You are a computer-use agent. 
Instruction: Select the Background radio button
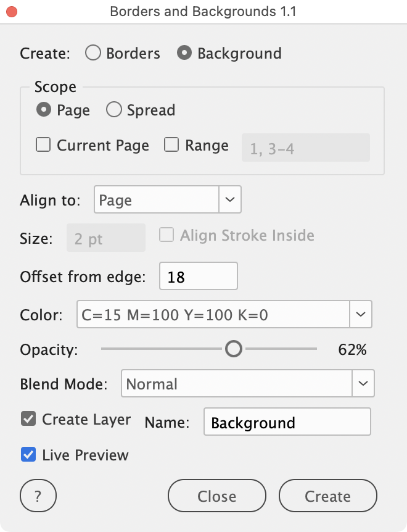184,53
